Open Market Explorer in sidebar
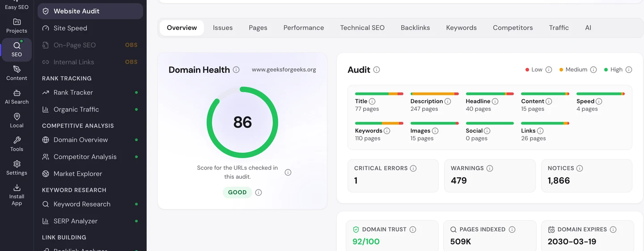The height and width of the screenshot is (251, 644). click(x=90, y=174)
